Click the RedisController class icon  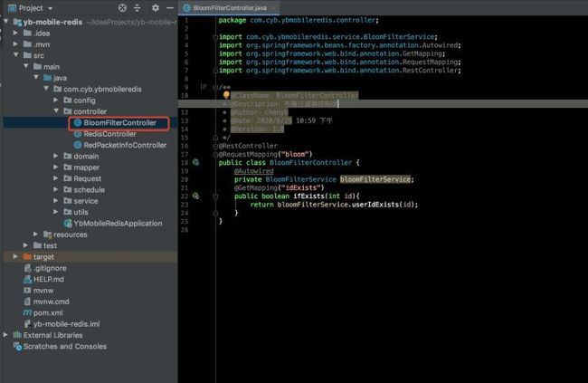click(x=78, y=134)
